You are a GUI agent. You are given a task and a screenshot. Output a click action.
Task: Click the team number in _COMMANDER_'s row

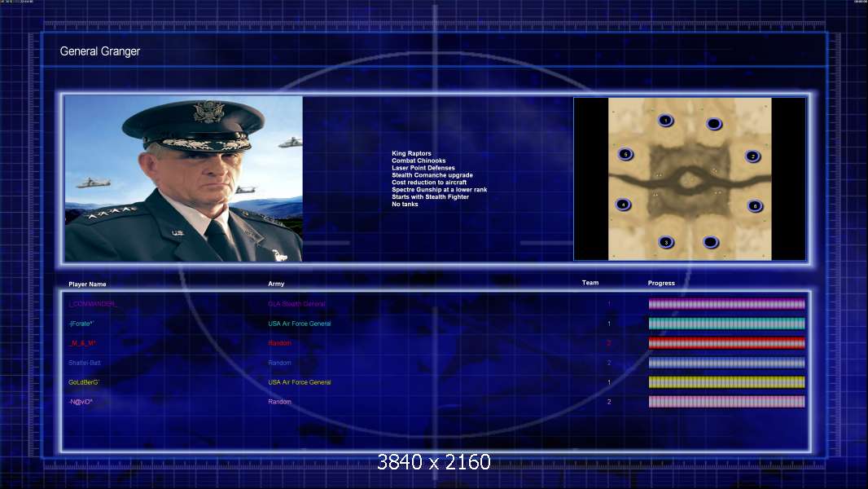[609, 304]
